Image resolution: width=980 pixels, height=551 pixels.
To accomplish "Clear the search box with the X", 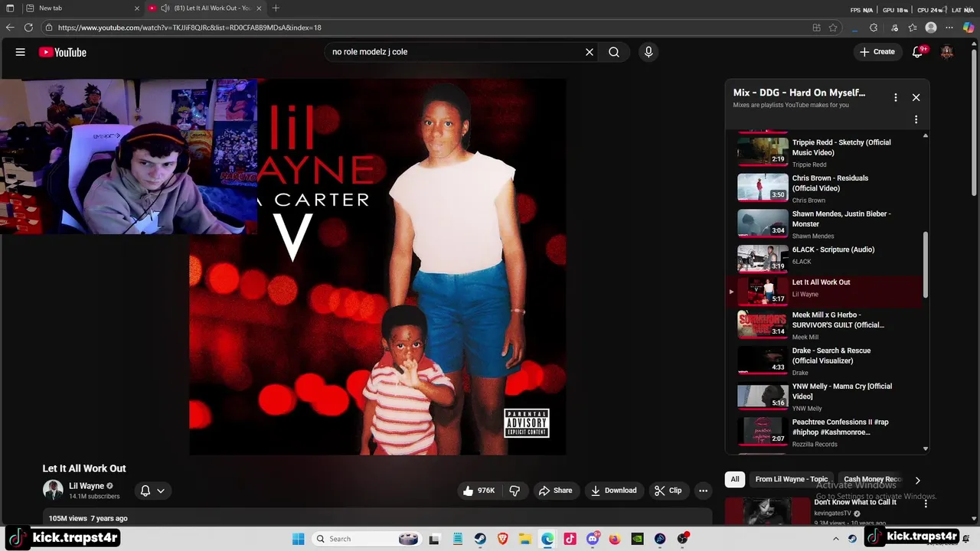I will [590, 52].
